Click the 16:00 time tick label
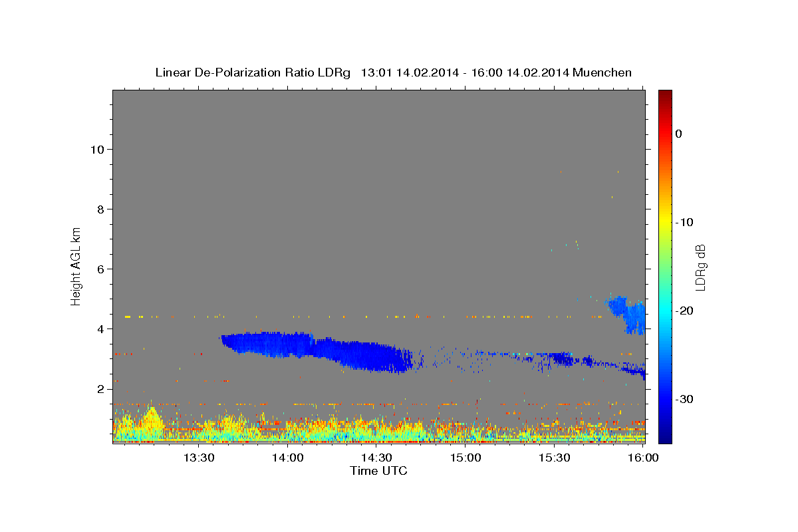Screen dimensions: 798x532 point(643,458)
